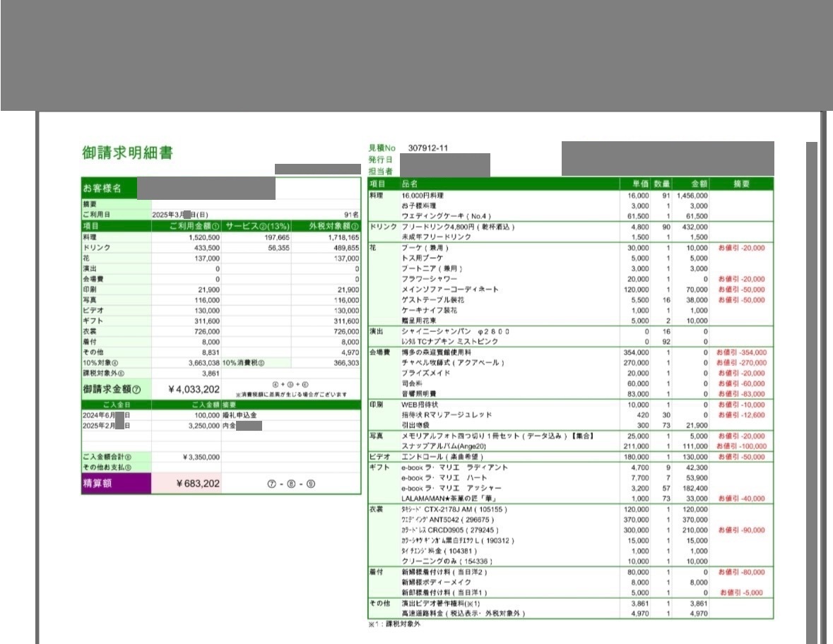The width and height of the screenshot is (833, 644).
Task: Click the 16,000円料理 item row
Action: click(x=424, y=195)
